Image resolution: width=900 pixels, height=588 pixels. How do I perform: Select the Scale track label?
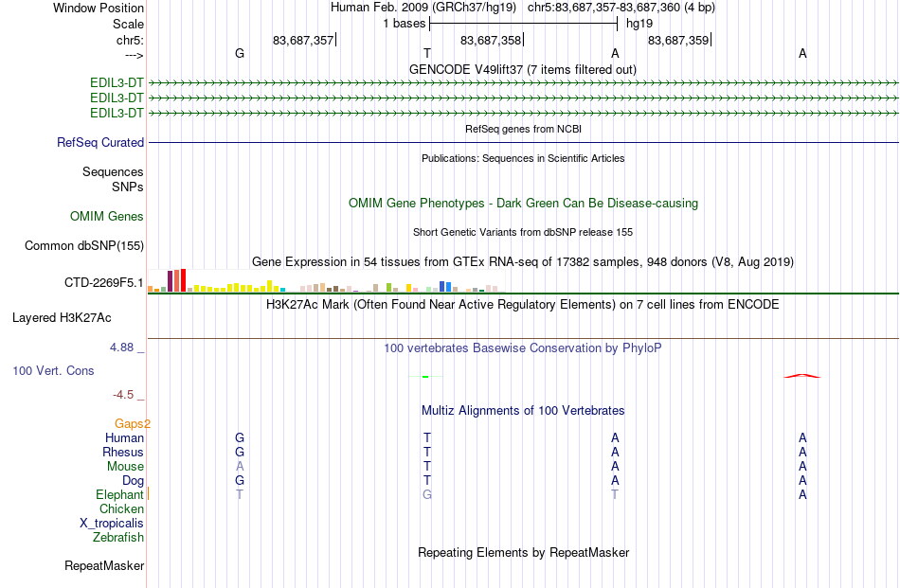point(128,24)
